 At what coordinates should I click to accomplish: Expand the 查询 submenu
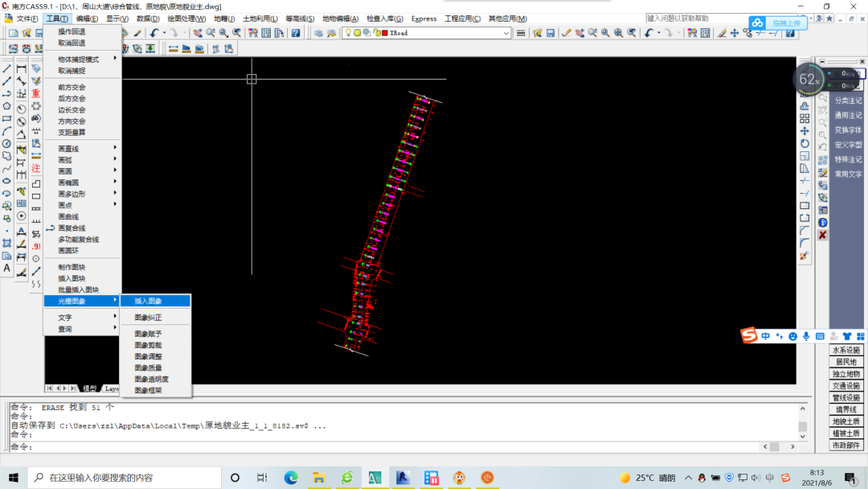pos(83,329)
